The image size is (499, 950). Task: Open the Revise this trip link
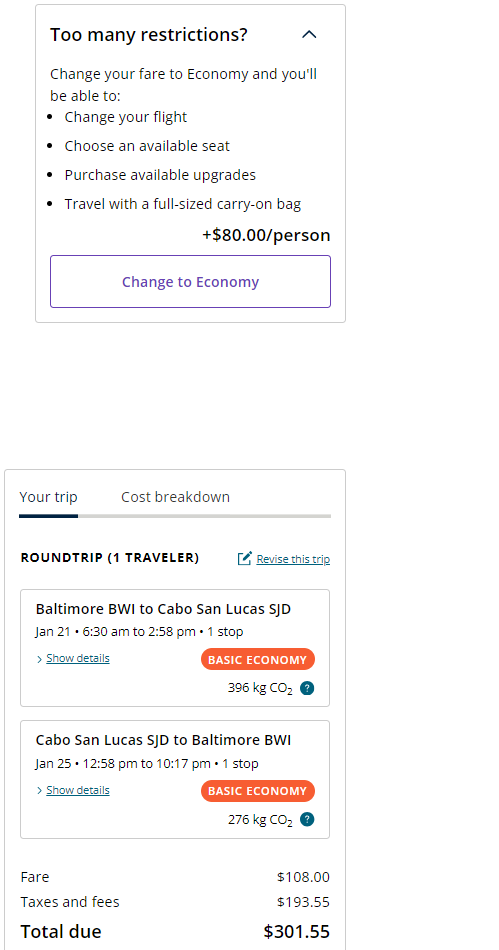[293, 559]
